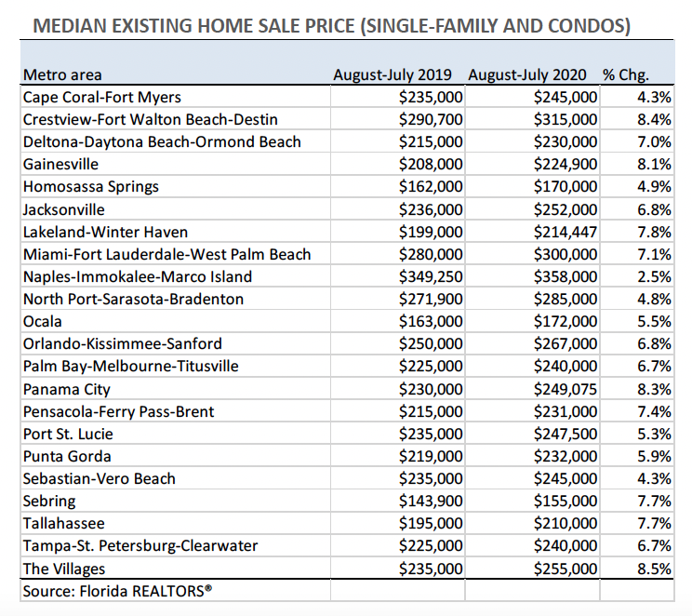The width and height of the screenshot is (692, 616).
Task: Select The Villages 8.5% change cell
Action: (x=655, y=569)
